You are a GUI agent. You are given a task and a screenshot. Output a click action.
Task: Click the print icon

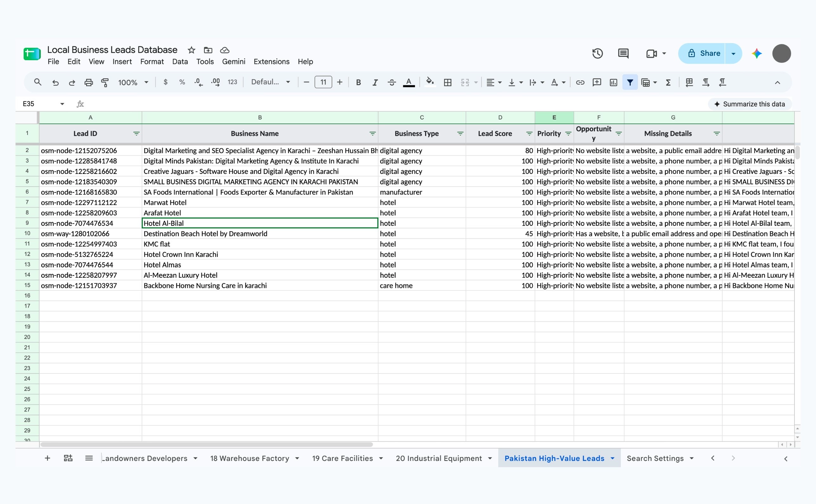click(88, 82)
